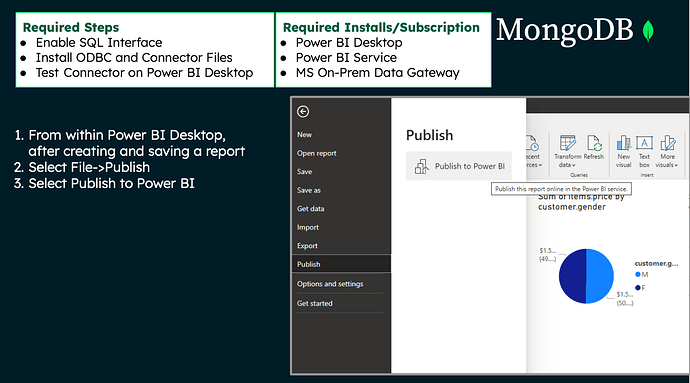Click the back arrow in File menu
Viewport: 690px width, 383px height.
[x=303, y=111]
